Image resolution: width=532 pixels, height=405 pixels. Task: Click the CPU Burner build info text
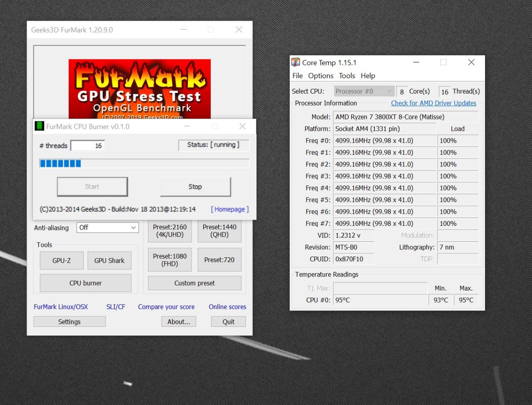pos(118,209)
